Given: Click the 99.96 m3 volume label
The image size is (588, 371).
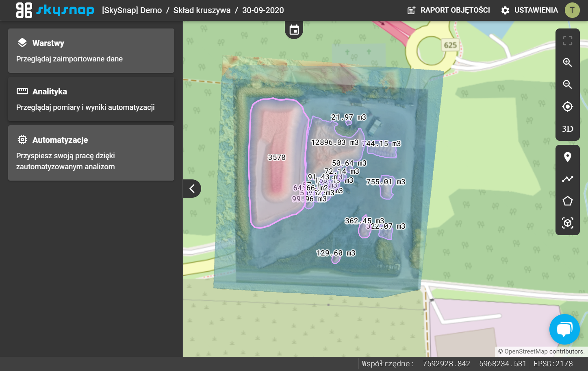Looking at the screenshot, I should (309, 199).
